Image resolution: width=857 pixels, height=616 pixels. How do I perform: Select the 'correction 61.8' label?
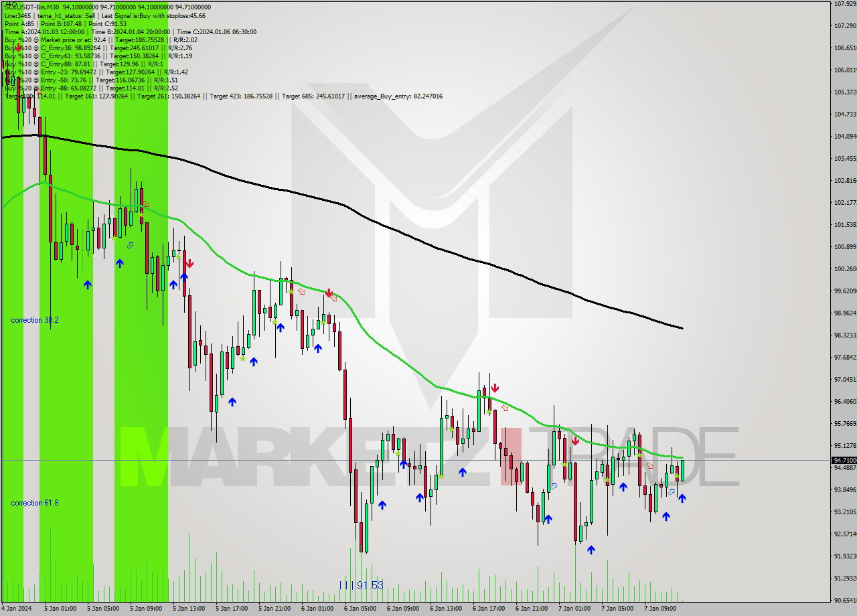(35, 503)
